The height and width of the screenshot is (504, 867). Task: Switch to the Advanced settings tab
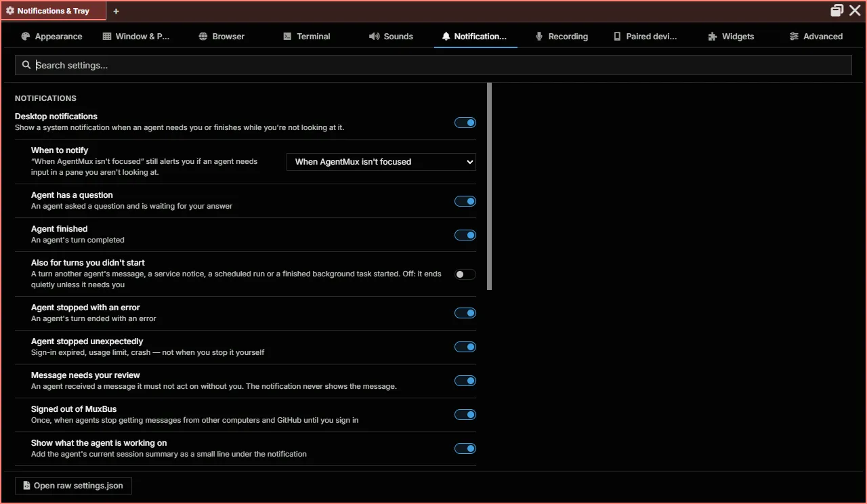coord(816,37)
